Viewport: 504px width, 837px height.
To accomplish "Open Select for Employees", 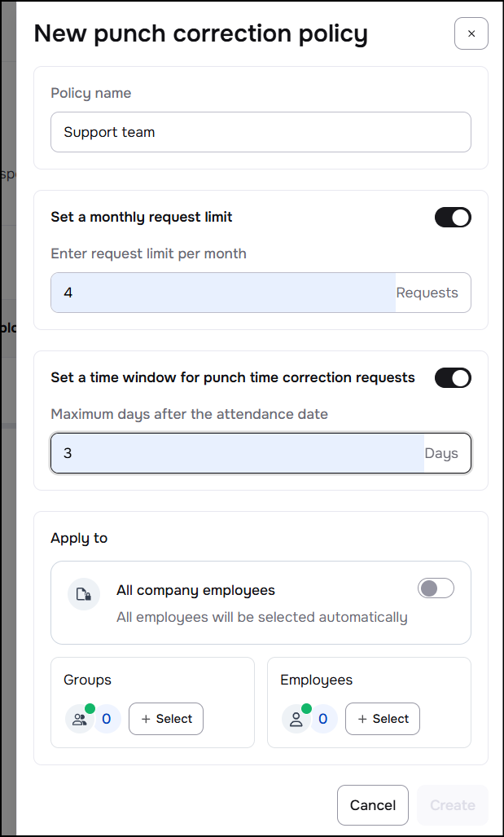I will pyautogui.click(x=383, y=719).
